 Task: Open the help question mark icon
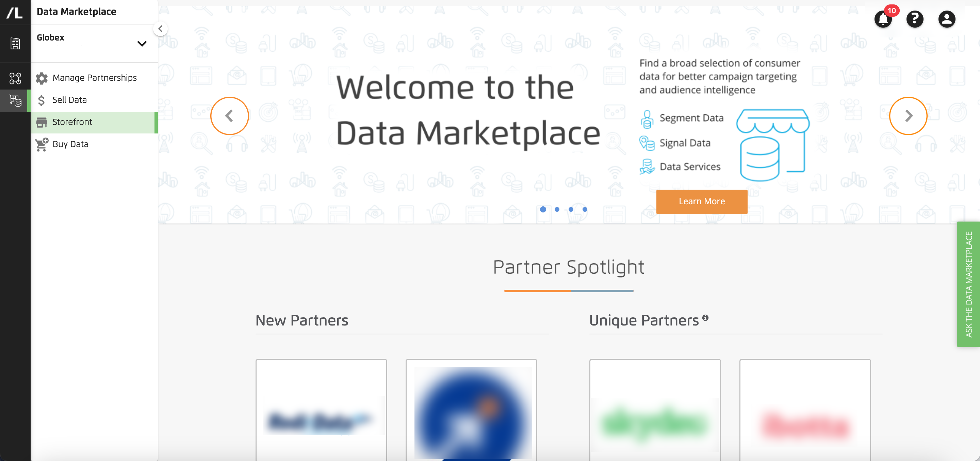[915, 19]
